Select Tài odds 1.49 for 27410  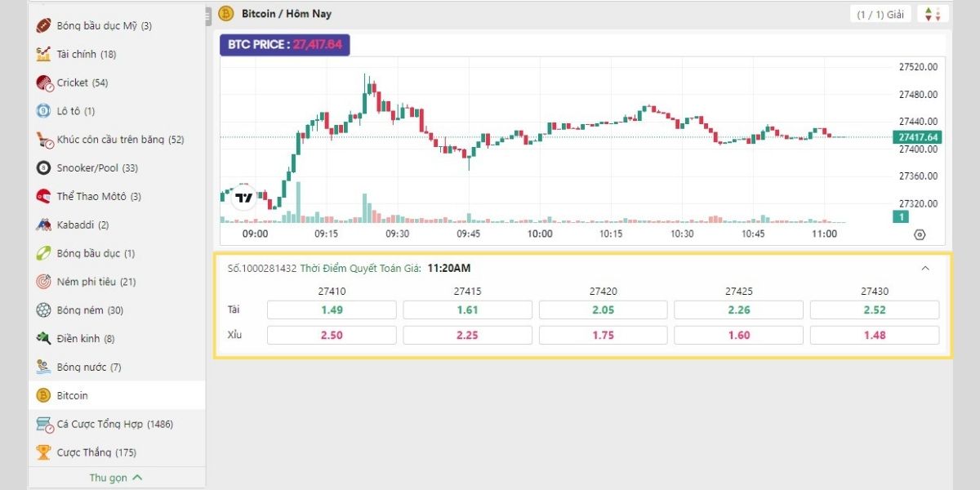(332, 310)
